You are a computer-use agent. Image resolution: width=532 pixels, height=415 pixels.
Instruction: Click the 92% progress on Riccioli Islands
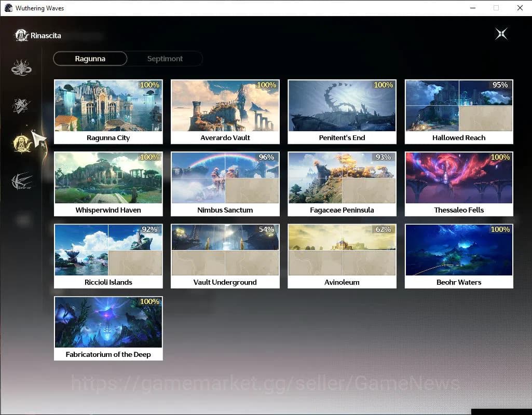click(149, 229)
